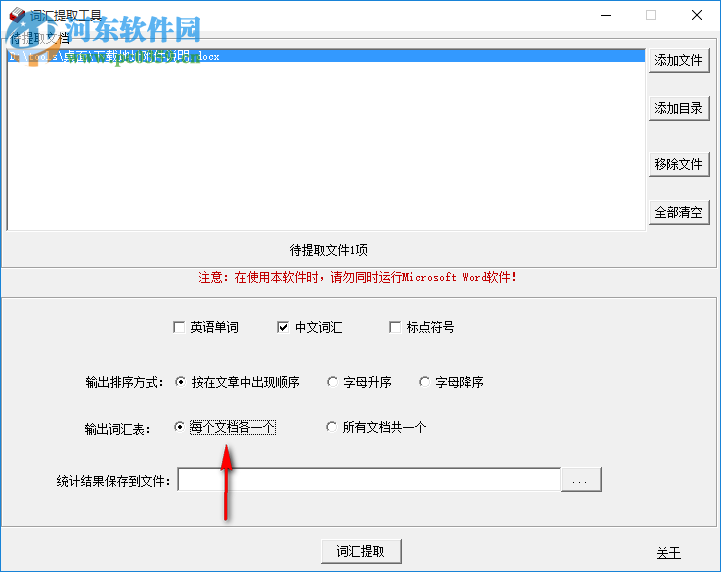Viewport: 721px width, 572px height.
Task: Select 每个文档各一个 output option
Action: point(179,427)
